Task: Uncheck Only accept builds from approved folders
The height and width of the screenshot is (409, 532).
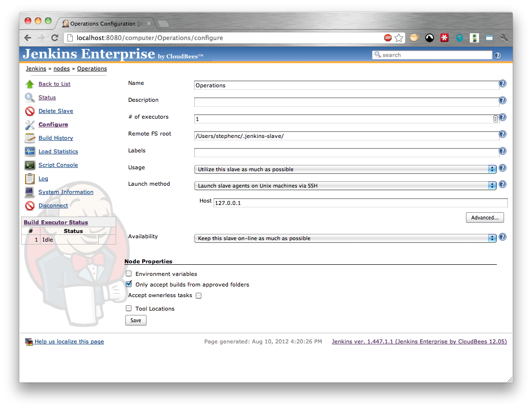Action: [x=129, y=284]
